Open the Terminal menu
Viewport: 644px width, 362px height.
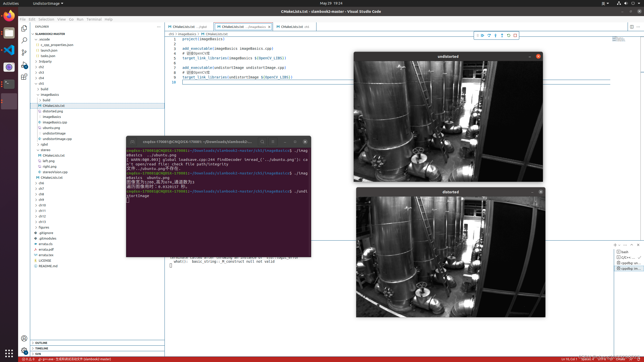click(x=94, y=19)
